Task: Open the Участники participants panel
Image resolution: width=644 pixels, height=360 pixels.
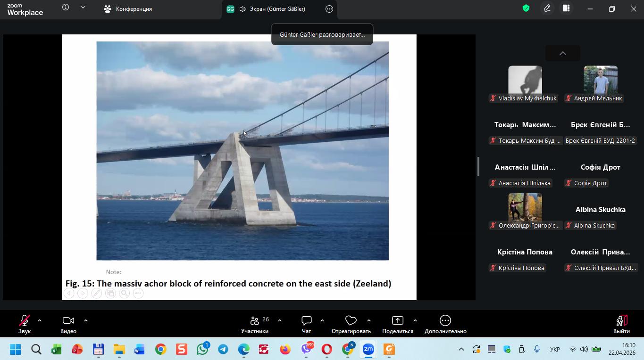Action: click(255, 324)
